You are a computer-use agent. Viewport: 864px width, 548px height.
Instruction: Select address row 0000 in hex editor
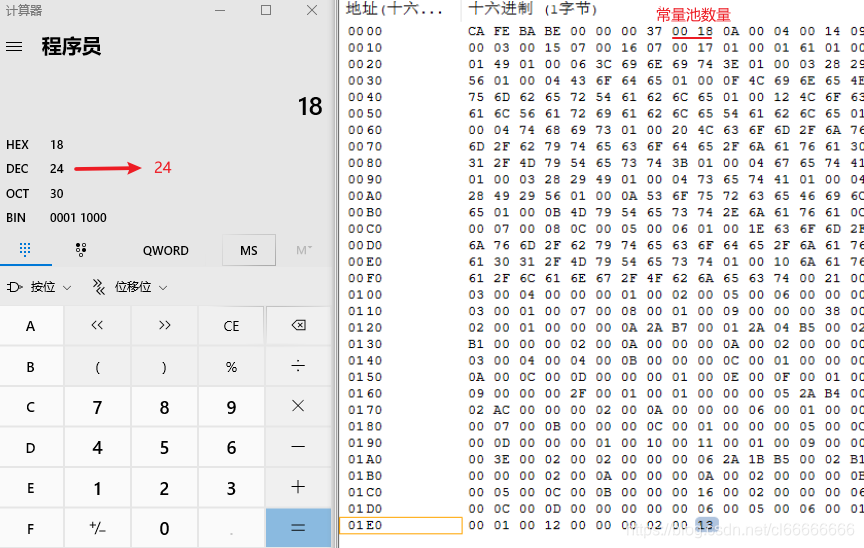click(x=365, y=31)
